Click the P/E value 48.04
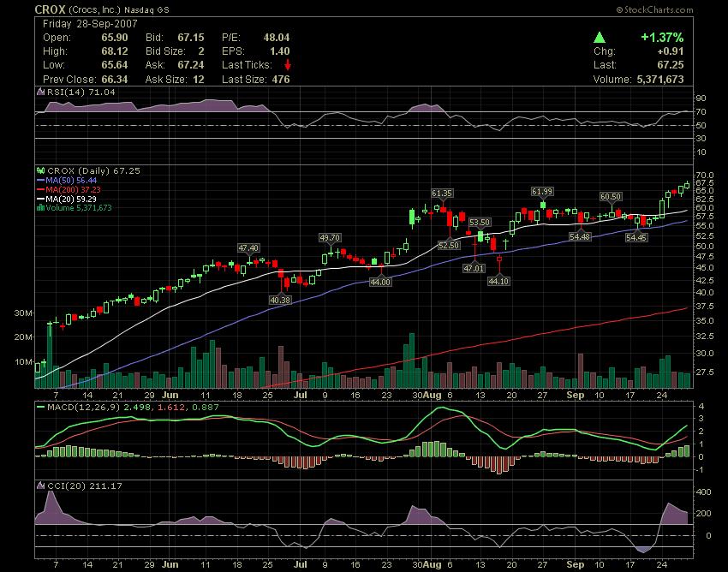This screenshot has height=572, width=728. [x=277, y=38]
